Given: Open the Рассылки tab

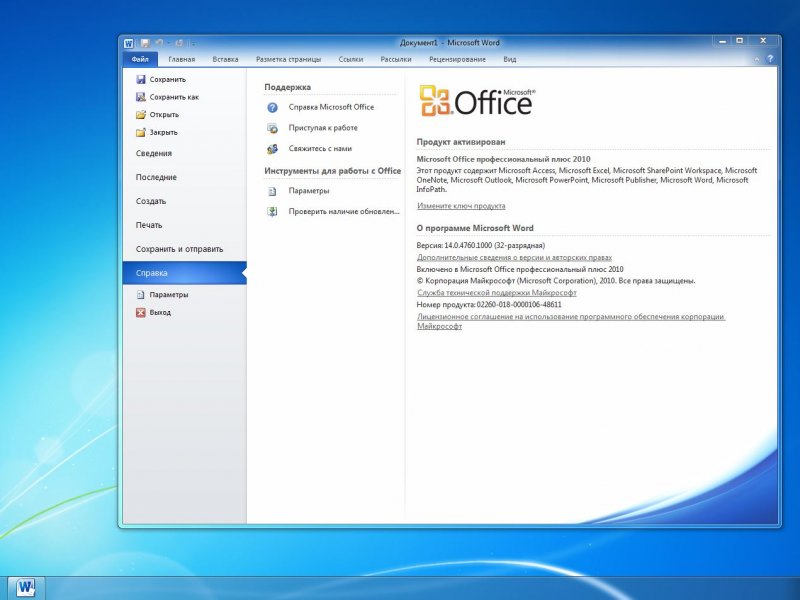Looking at the screenshot, I should (x=396, y=59).
